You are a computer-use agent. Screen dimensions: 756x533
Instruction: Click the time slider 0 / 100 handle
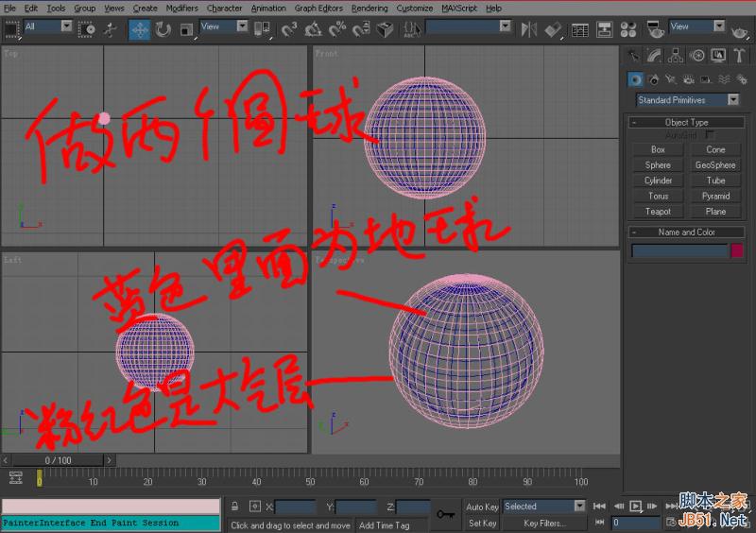click(x=58, y=460)
